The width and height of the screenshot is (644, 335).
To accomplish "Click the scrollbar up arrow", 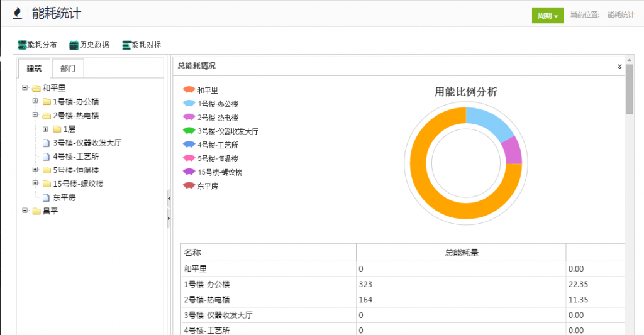I will point(629,60).
